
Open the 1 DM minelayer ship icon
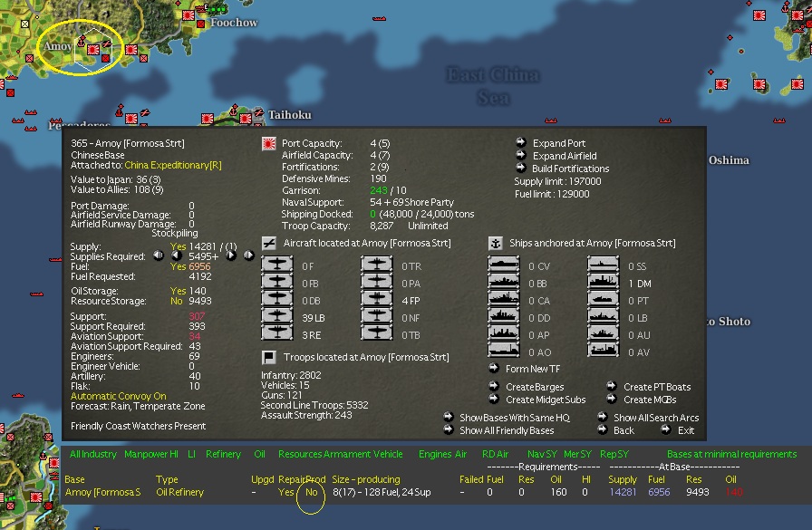coord(604,282)
